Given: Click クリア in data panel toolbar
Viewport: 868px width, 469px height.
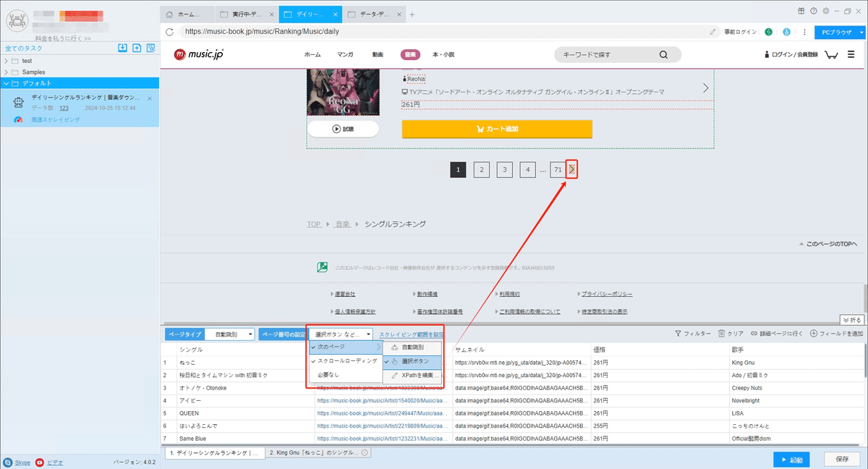Looking at the screenshot, I should 731,334.
